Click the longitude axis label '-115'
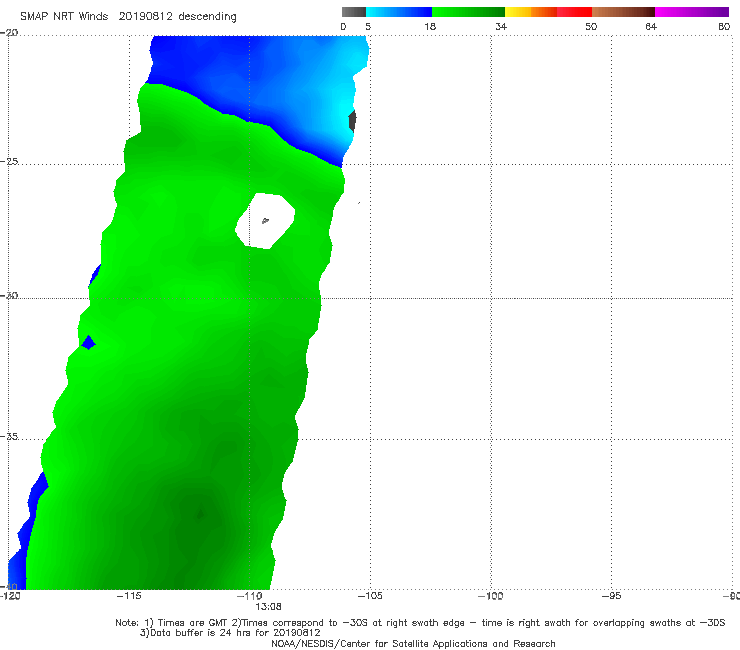 click(x=129, y=595)
